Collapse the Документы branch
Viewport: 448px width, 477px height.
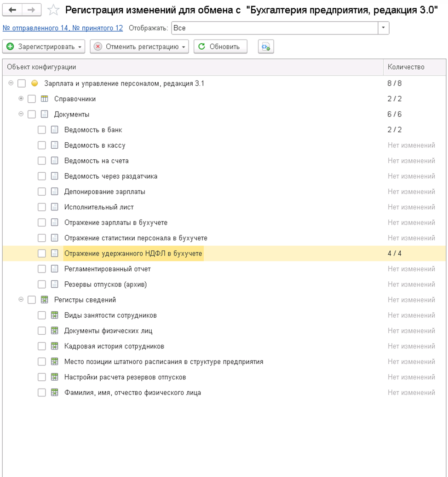pos(21,114)
